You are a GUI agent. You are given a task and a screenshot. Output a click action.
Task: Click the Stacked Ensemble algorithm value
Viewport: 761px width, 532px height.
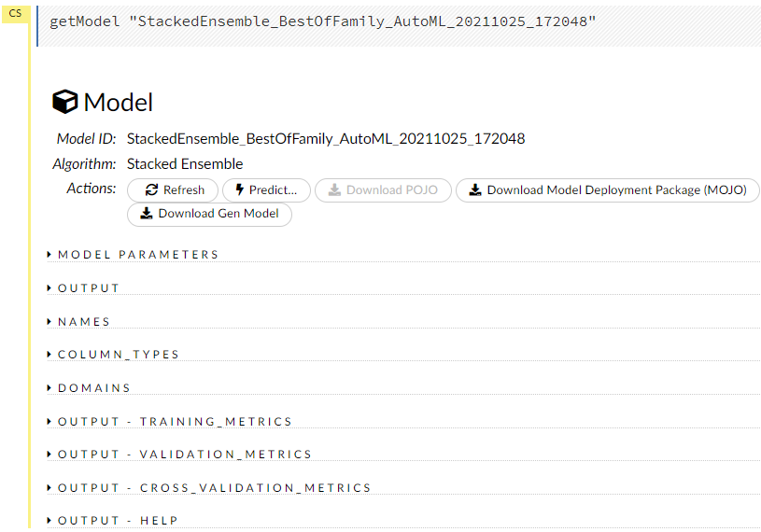click(x=184, y=164)
